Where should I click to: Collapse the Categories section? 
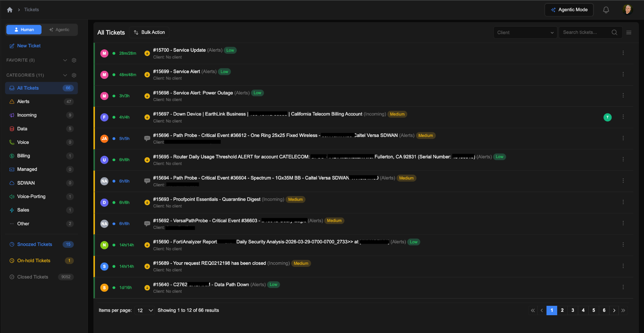[65, 75]
